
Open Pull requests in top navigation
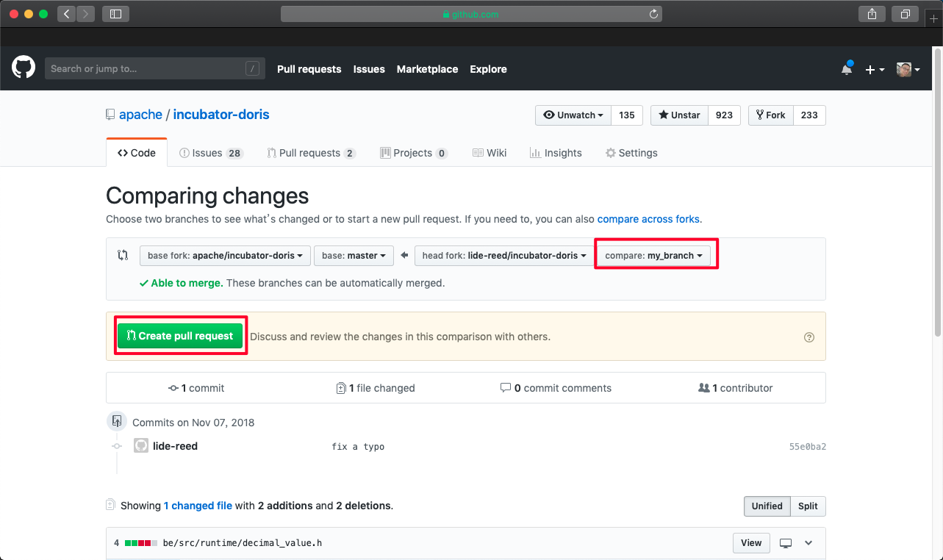point(309,69)
